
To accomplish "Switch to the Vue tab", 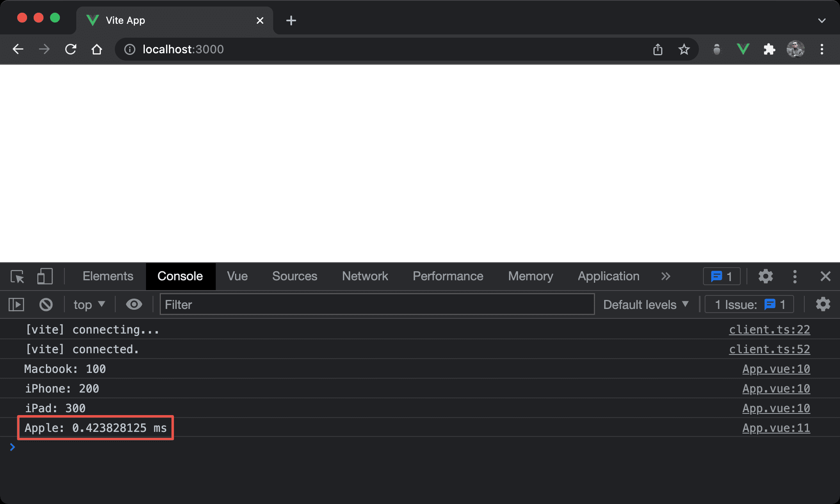I will (237, 277).
